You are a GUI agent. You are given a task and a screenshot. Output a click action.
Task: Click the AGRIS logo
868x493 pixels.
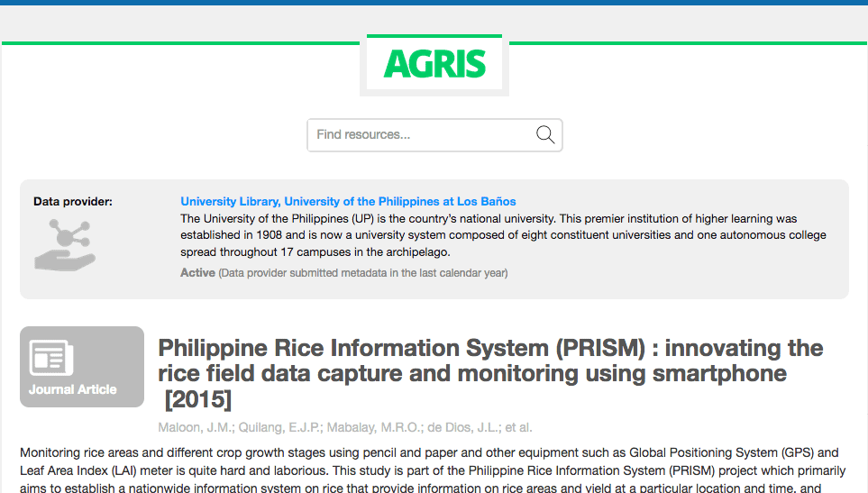tap(434, 64)
